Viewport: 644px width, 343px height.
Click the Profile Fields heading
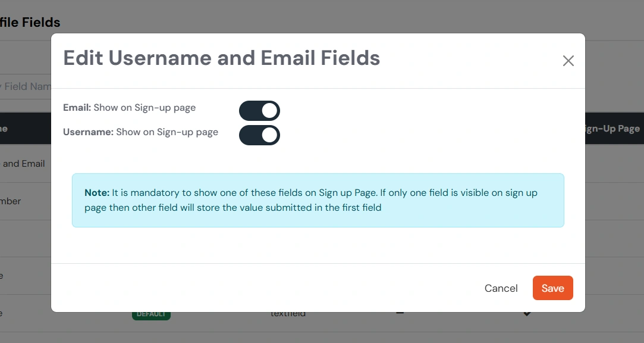30,21
